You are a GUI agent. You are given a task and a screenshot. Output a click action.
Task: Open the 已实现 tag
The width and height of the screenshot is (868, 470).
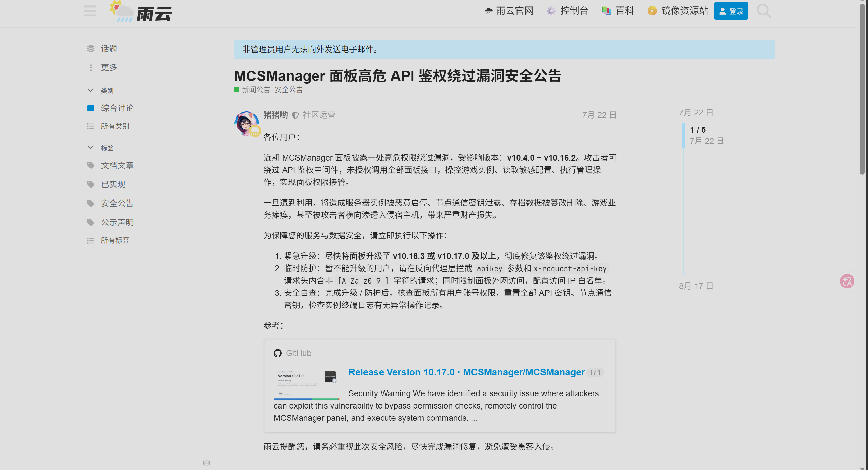pos(113,184)
